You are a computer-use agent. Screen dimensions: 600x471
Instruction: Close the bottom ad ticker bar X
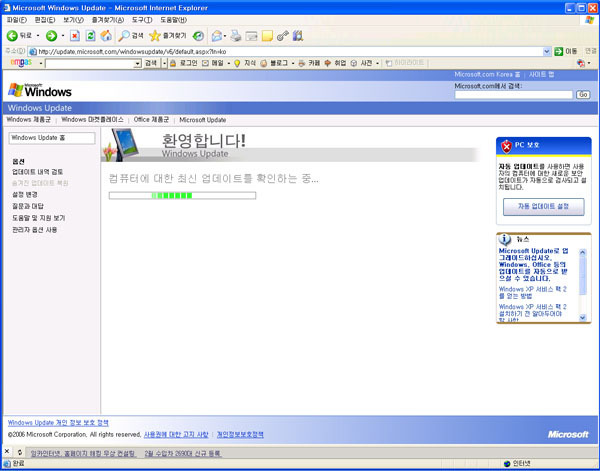[x=7, y=451]
